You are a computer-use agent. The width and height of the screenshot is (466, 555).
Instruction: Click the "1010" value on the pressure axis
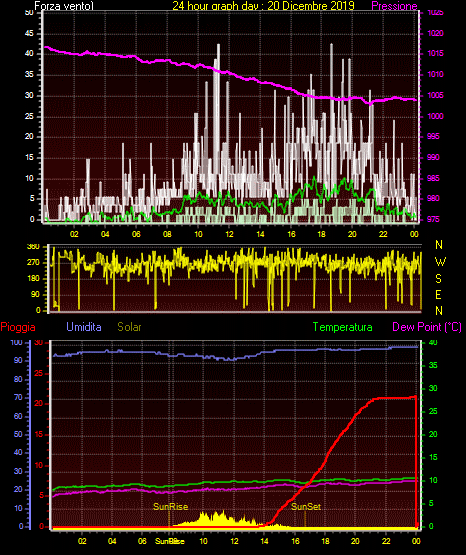click(435, 74)
